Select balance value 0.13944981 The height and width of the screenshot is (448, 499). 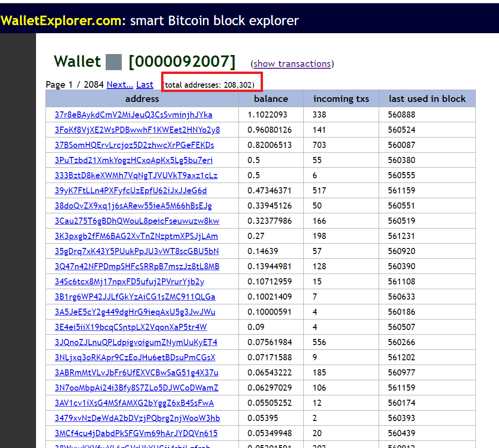[x=270, y=266]
